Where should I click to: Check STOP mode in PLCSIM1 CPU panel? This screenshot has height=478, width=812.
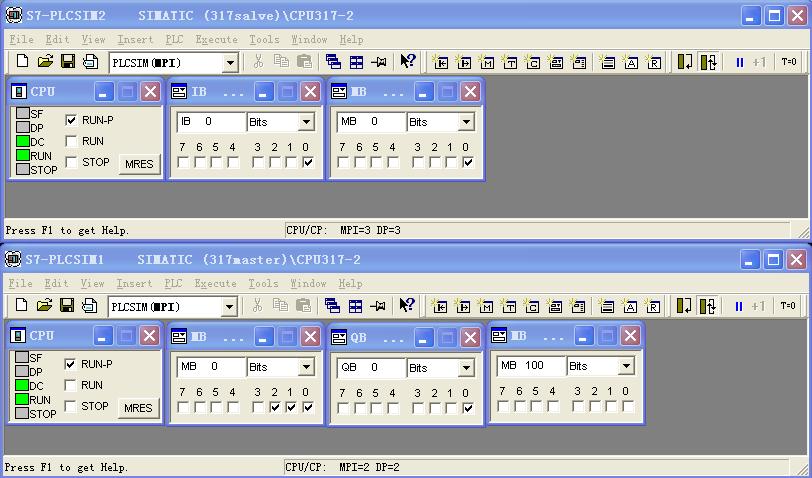(x=70, y=406)
